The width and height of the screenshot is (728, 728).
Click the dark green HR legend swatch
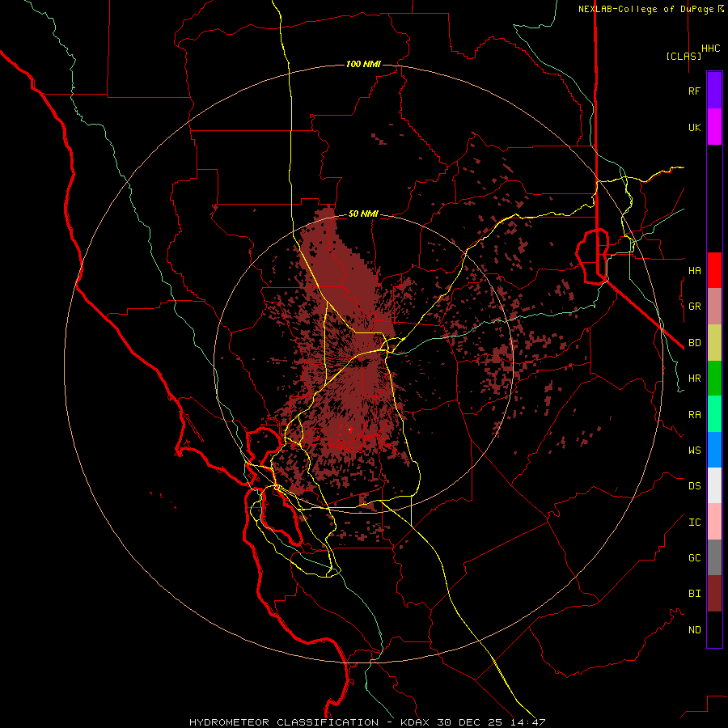714,379
